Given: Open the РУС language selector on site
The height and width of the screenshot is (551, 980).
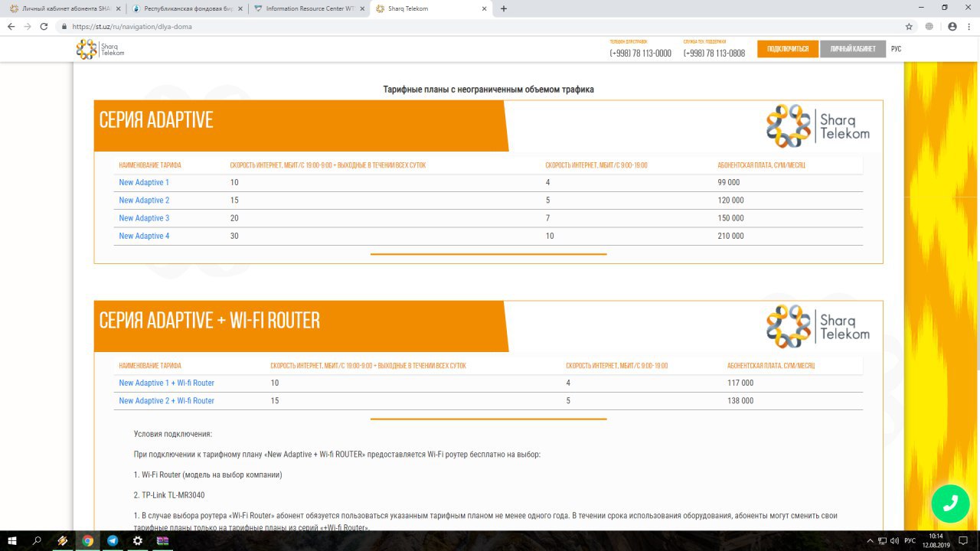Looking at the screenshot, I should click(896, 49).
